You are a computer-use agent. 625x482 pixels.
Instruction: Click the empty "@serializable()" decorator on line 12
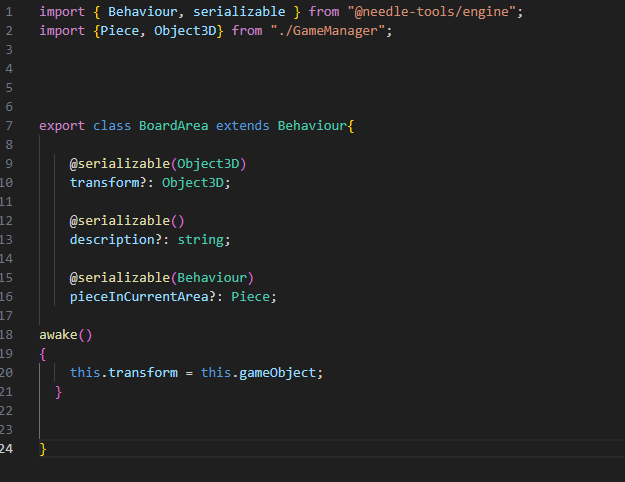[x=127, y=221]
